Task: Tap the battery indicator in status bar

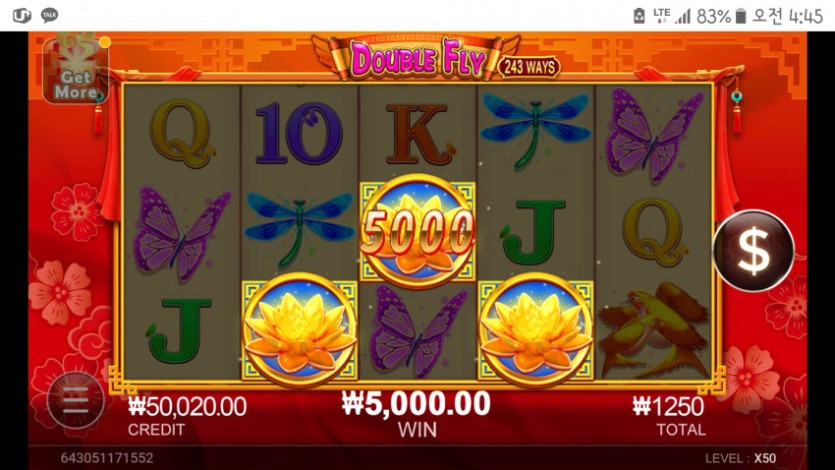Action: tap(741, 16)
